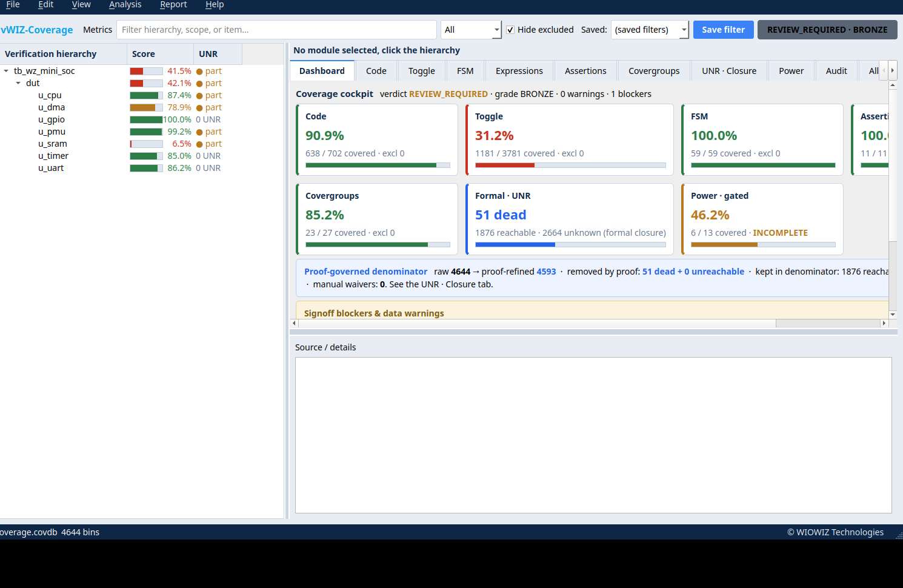Select u_timer in the hierarchy
The width and height of the screenshot is (903, 588).
(53, 156)
